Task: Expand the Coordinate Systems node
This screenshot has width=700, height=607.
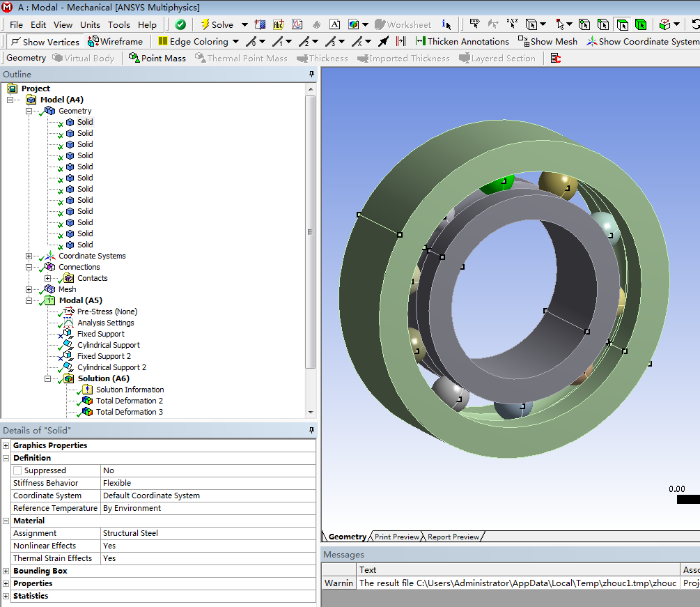Action: (29, 256)
